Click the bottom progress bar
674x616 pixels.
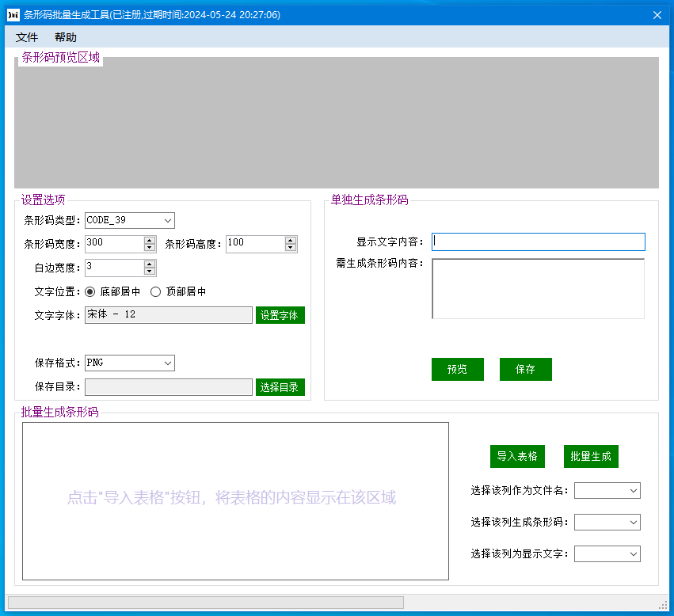click(206, 603)
